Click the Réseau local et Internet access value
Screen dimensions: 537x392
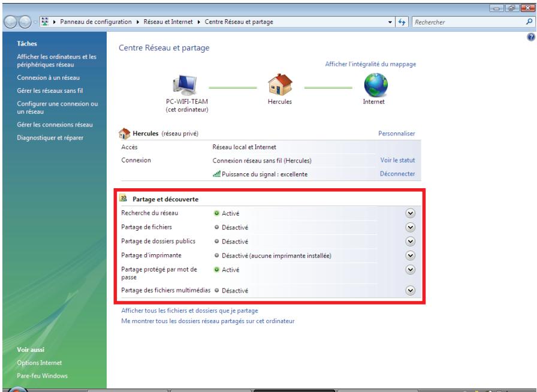244,147
